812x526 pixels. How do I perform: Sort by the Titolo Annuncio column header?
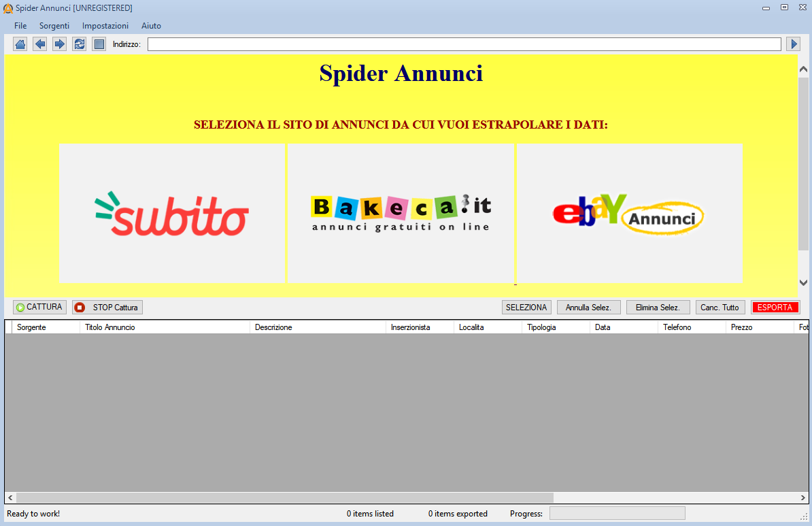[165, 327]
